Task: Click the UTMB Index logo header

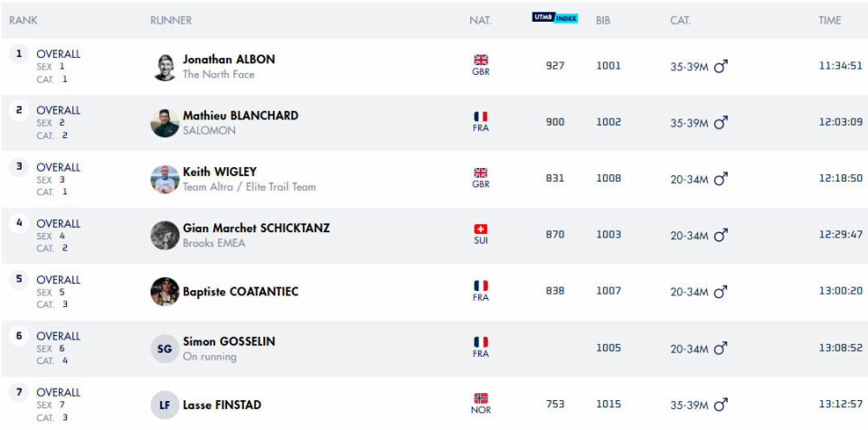Action: [555, 18]
